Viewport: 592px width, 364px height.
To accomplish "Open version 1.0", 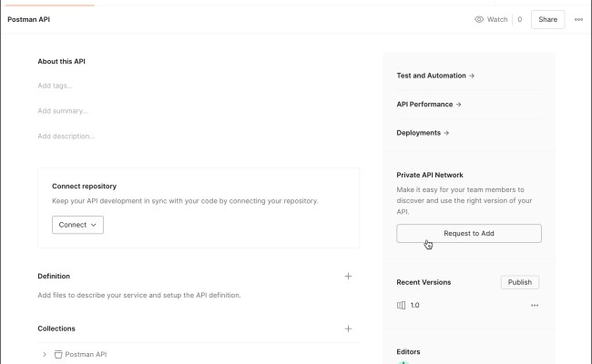I will (x=414, y=305).
